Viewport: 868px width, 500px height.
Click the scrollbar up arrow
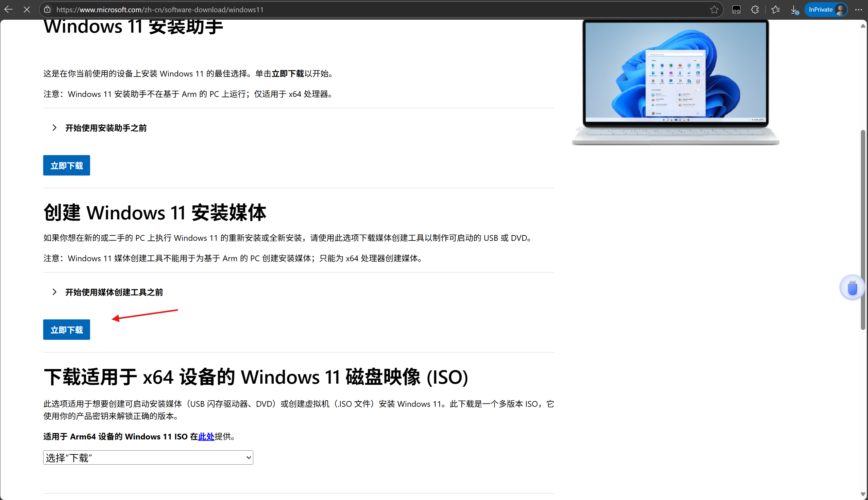tap(863, 26)
